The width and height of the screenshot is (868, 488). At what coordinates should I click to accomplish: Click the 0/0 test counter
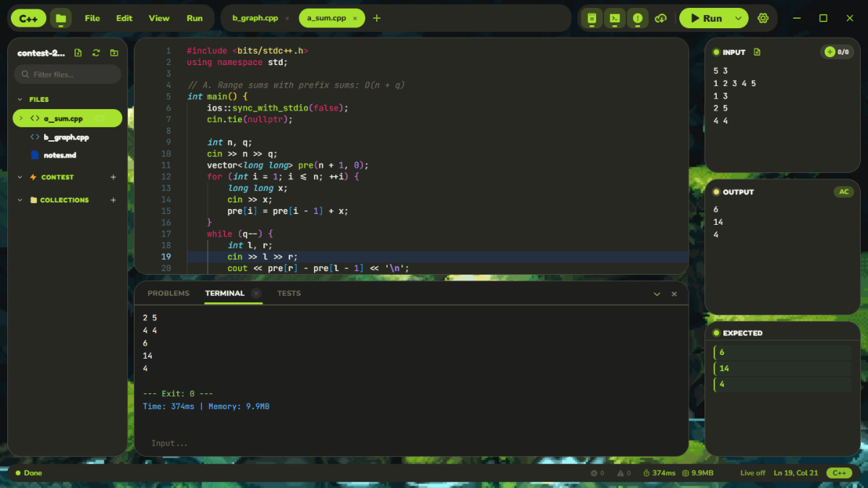pos(843,52)
